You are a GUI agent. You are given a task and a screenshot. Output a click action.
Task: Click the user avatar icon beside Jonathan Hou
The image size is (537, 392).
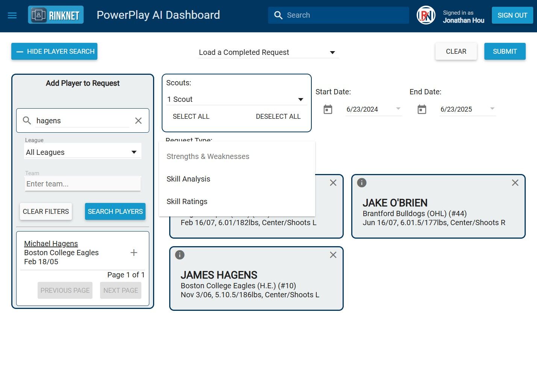click(x=426, y=15)
